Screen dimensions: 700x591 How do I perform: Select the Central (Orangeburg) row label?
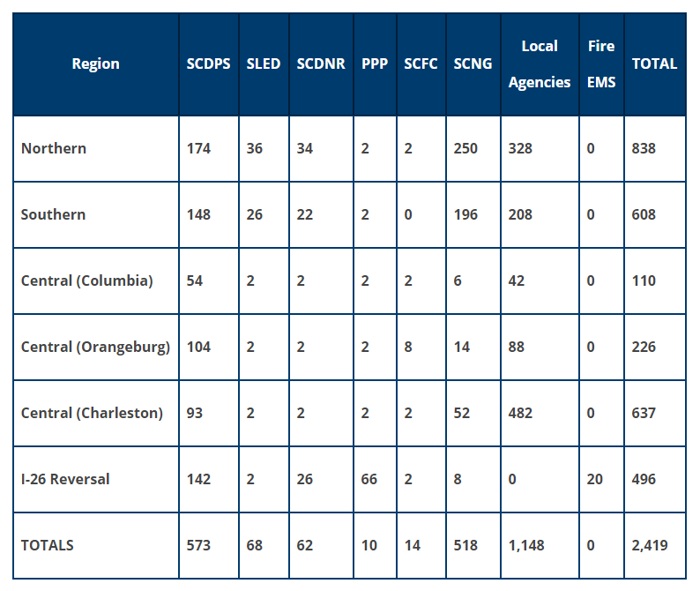click(x=95, y=347)
